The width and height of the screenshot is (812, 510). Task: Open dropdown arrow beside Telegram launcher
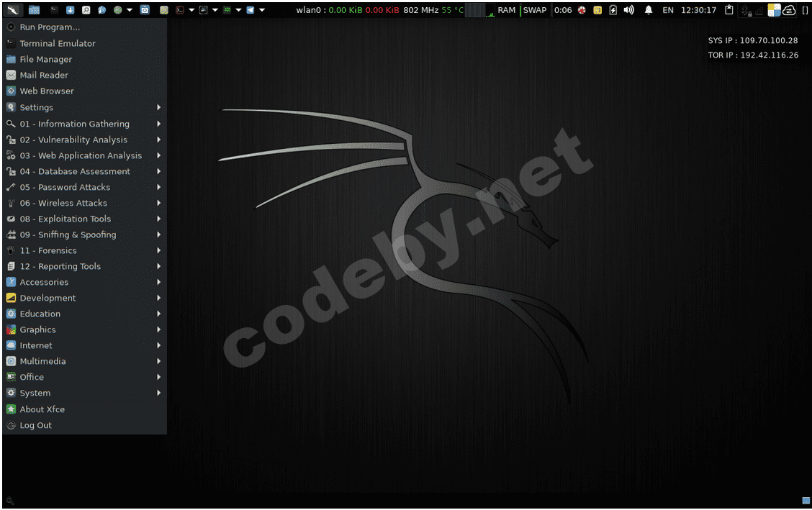click(x=262, y=10)
